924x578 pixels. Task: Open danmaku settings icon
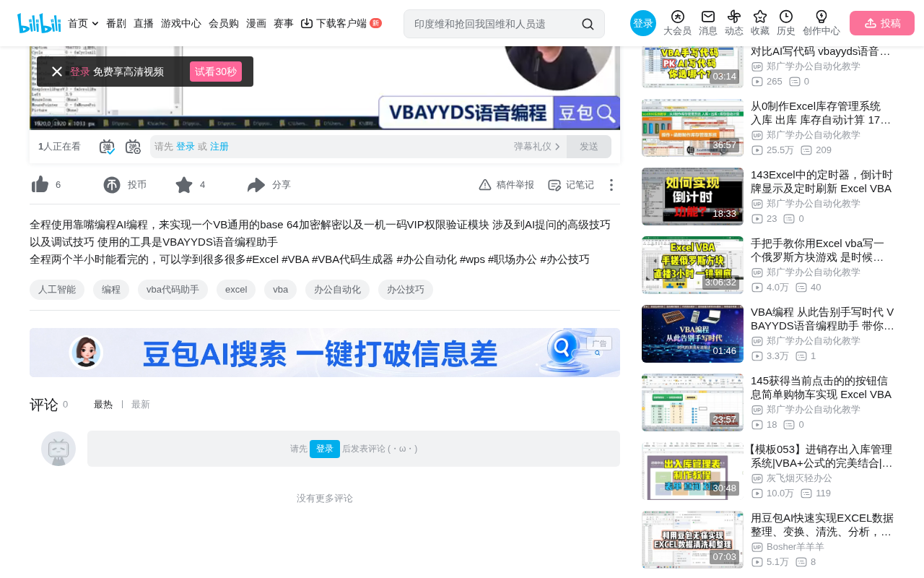point(133,147)
